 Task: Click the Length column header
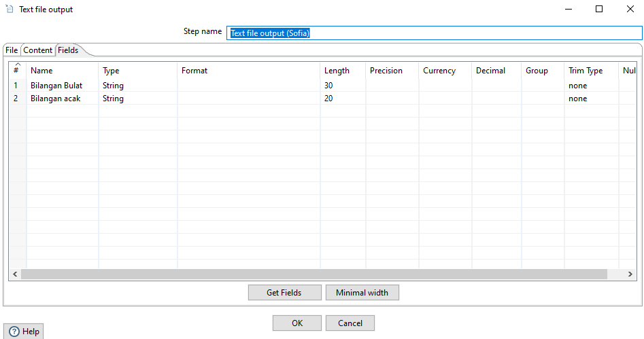click(x=343, y=71)
